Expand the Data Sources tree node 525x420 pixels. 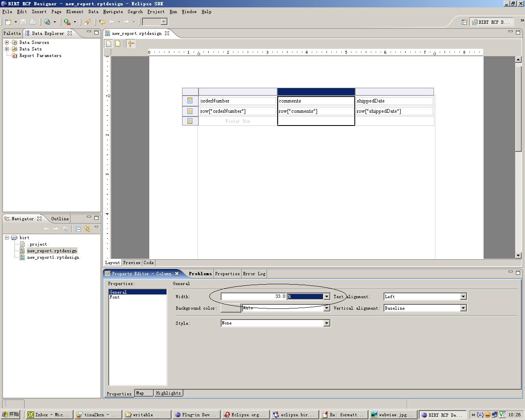pyautogui.click(x=7, y=42)
